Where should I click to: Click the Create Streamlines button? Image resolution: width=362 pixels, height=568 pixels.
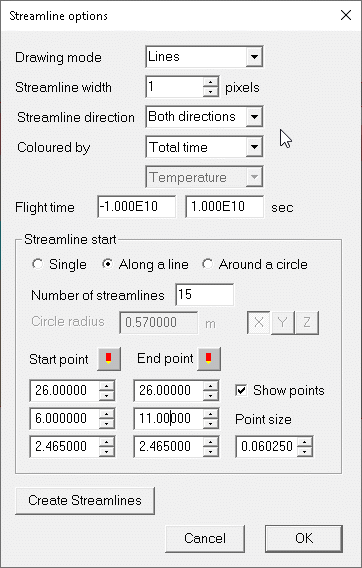coord(85,501)
